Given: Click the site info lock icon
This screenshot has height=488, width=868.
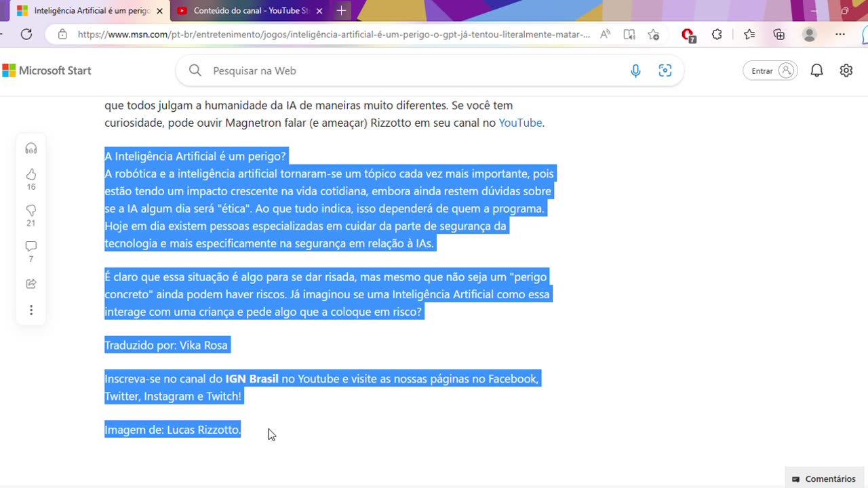Looking at the screenshot, I should pyautogui.click(x=62, y=35).
